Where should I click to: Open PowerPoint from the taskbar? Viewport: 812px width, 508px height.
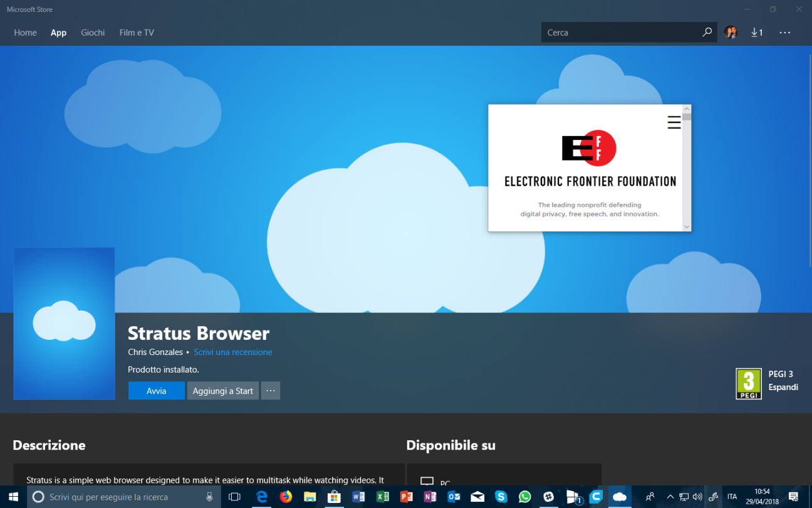click(x=406, y=497)
